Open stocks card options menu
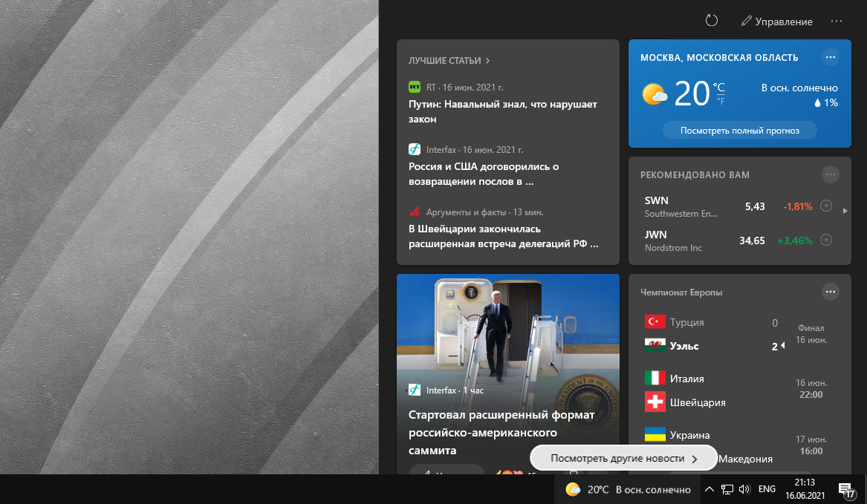The height and width of the screenshot is (504, 867). point(830,174)
